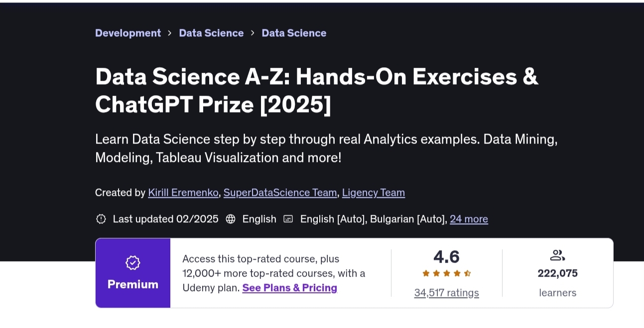The height and width of the screenshot is (328, 644).
Task: Open the SuperDataScience Team link
Action: [280, 192]
